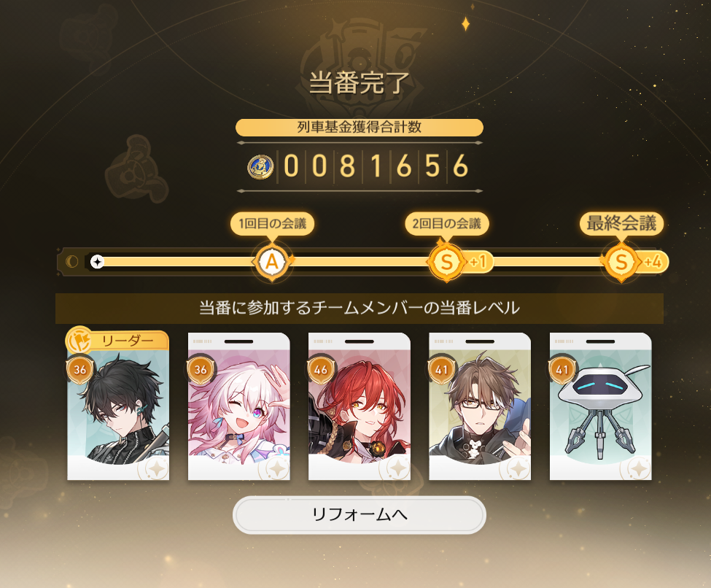Image resolution: width=711 pixels, height=588 pixels.
Task: Open the black-haired leader character card
Action: (118, 406)
